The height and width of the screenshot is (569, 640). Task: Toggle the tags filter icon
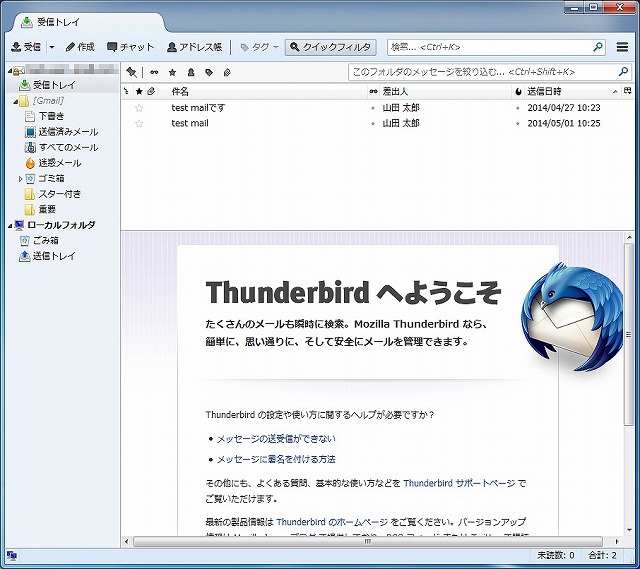pyautogui.click(x=209, y=72)
